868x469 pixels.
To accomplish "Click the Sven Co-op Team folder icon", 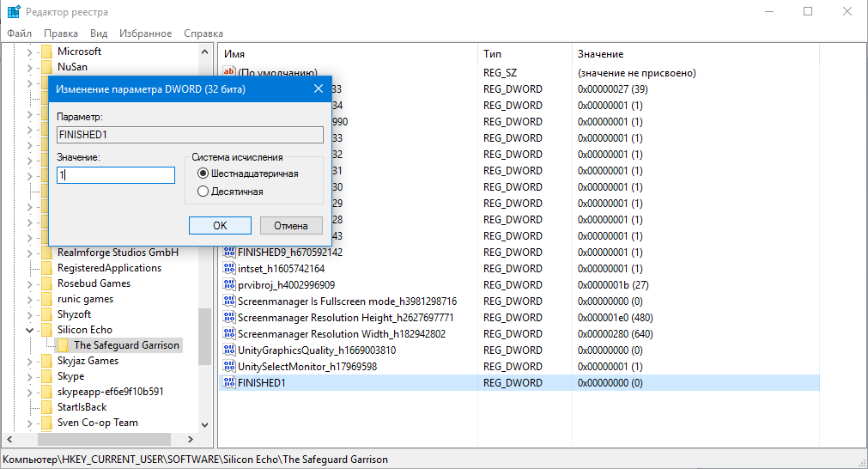I will coord(47,423).
